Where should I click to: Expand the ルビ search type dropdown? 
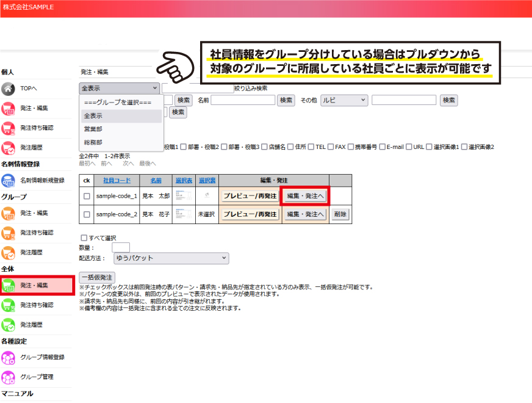point(344,100)
